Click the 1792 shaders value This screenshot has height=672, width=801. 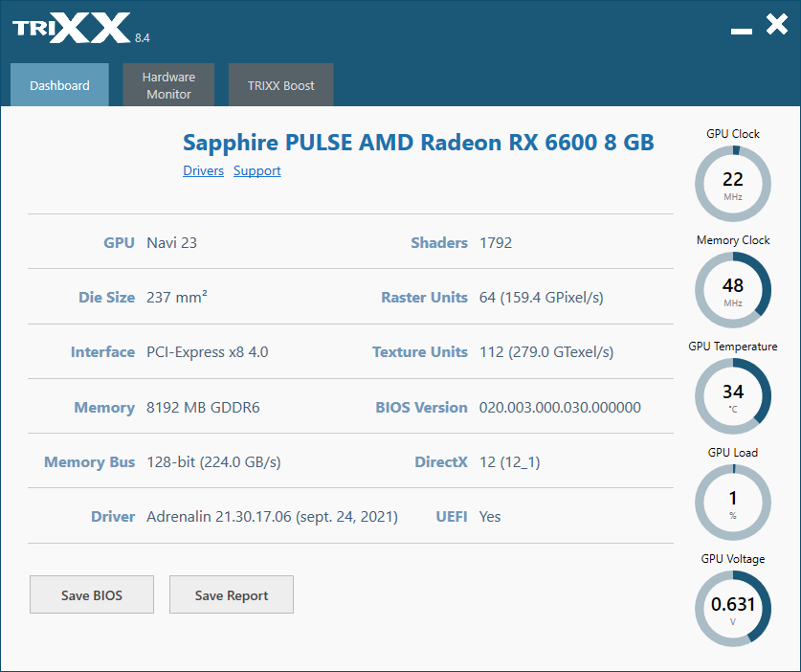click(x=496, y=243)
